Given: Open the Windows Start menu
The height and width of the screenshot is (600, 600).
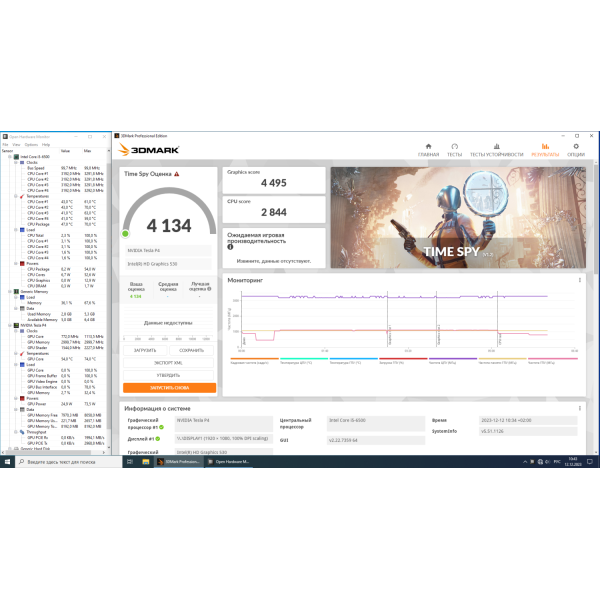Looking at the screenshot, I should coord(7,462).
